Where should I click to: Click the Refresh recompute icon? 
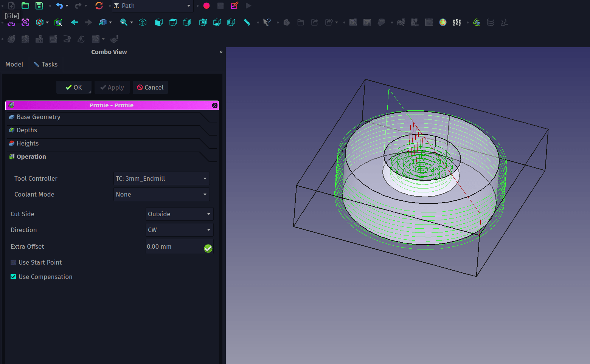(x=99, y=6)
